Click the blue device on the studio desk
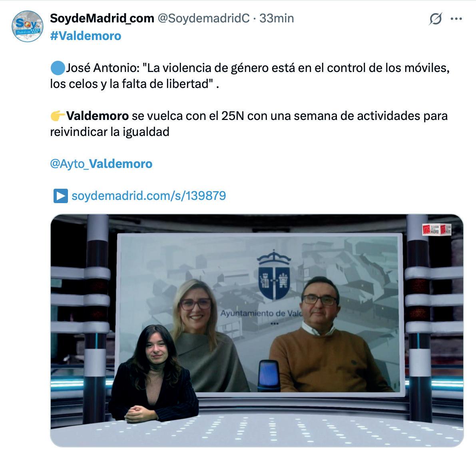The height and width of the screenshot is (457, 476). [x=268, y=375]
